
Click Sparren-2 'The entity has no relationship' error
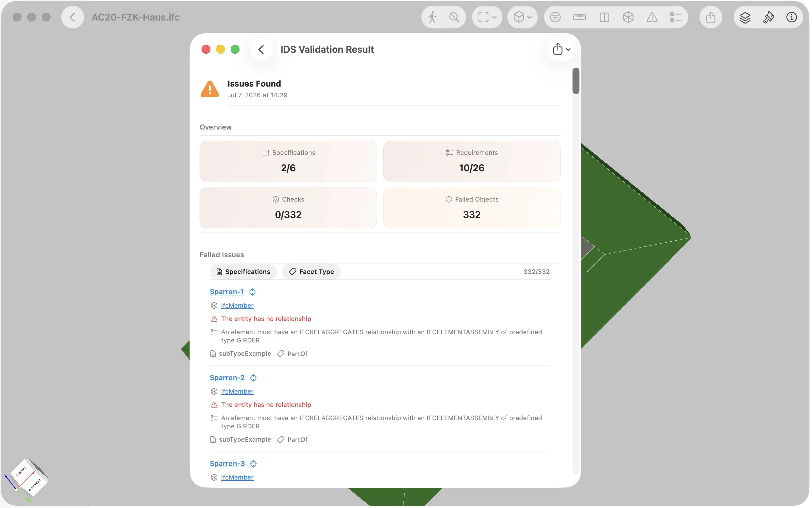[267, 405]
